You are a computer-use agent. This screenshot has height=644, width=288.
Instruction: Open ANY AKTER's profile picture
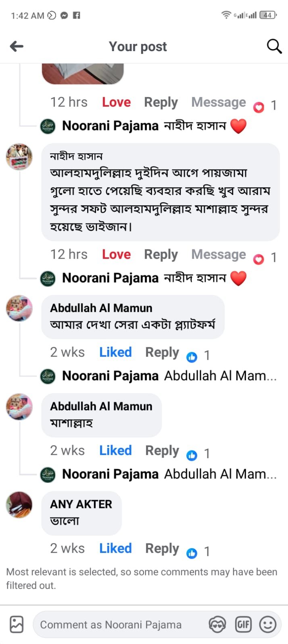(x=19, y=504)
